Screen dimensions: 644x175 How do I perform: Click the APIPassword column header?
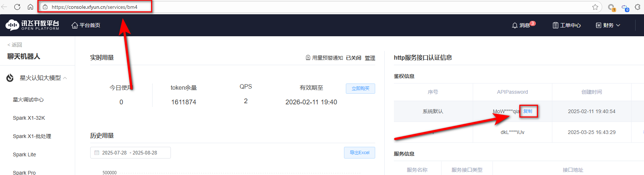click(512, 92)
